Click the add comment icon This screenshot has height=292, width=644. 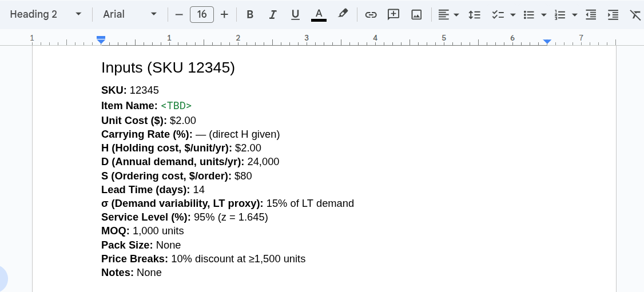click(393, 14)
